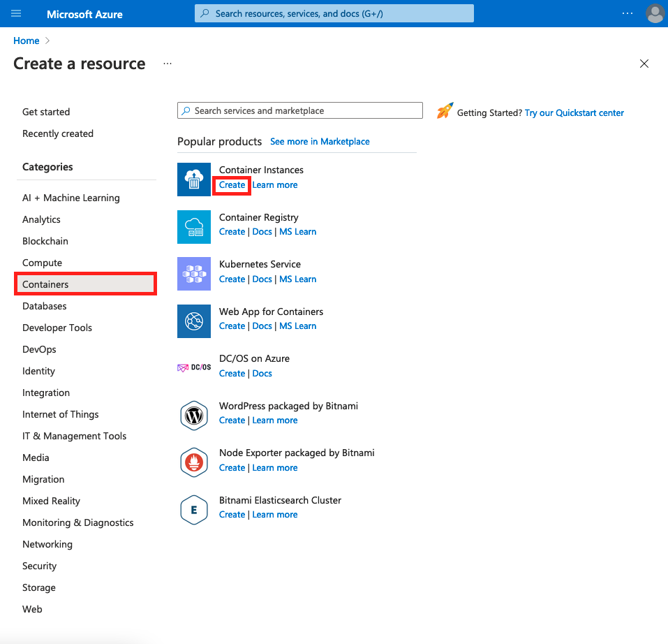668x644 pixels.
Task: Select the Monitoring & Diagnostics category
Action: tap(78, 522)
